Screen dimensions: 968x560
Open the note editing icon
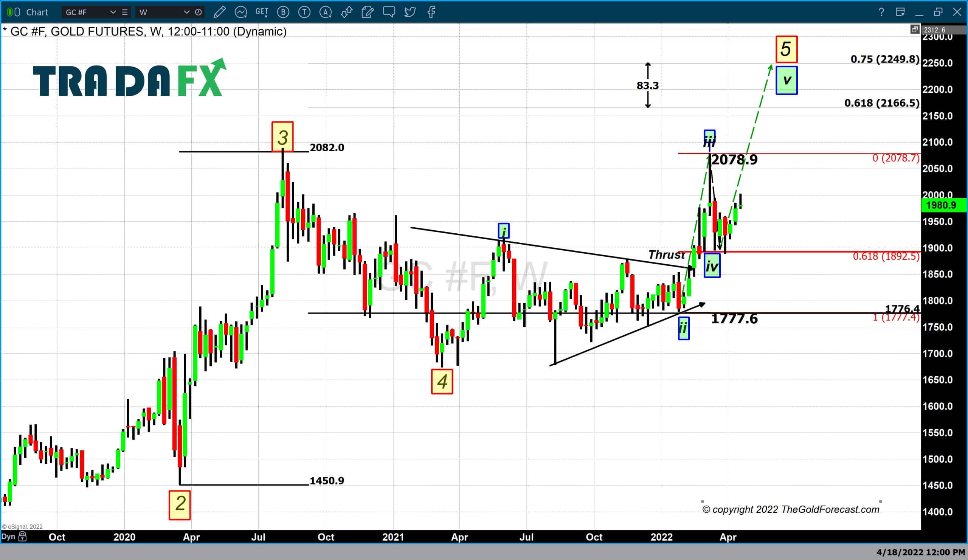click(x=368, y=12)
